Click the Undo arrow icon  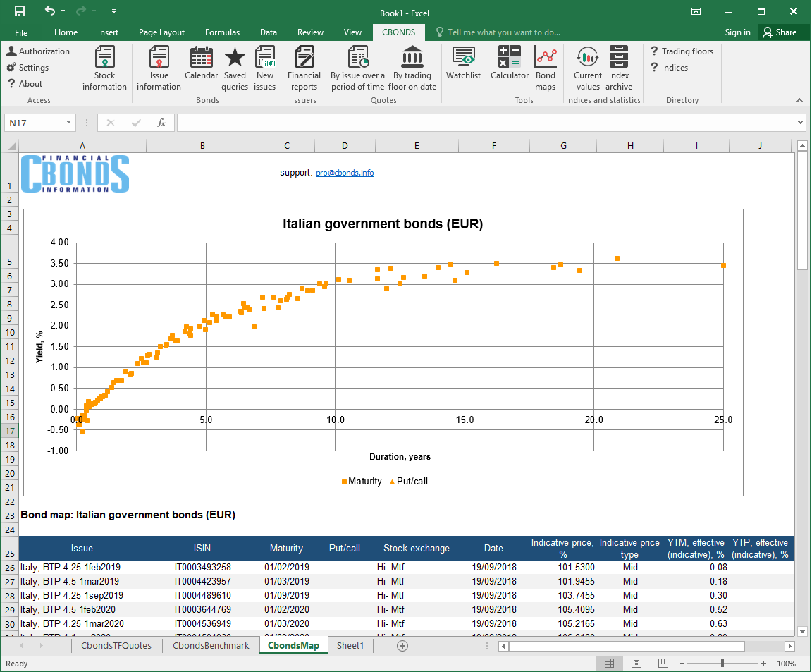pos(50,11)
